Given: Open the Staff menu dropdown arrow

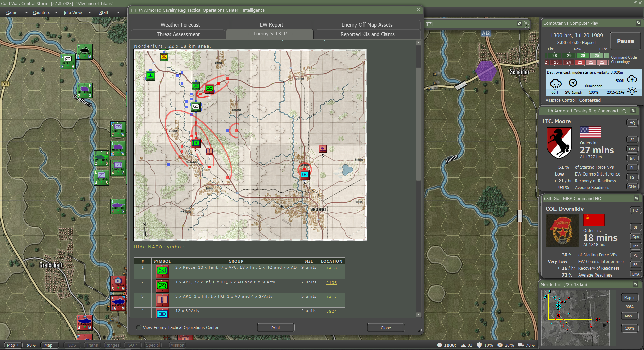Looking at the screenshot, I should [118, 13].
